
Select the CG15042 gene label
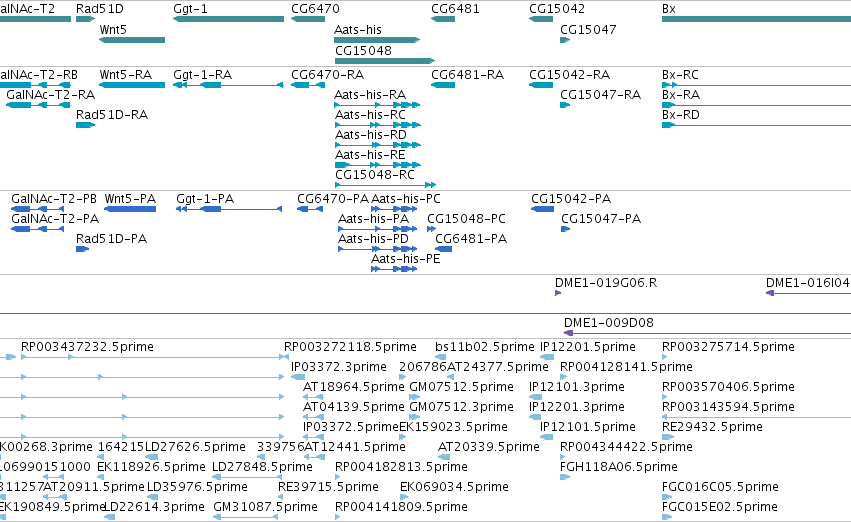557,9
